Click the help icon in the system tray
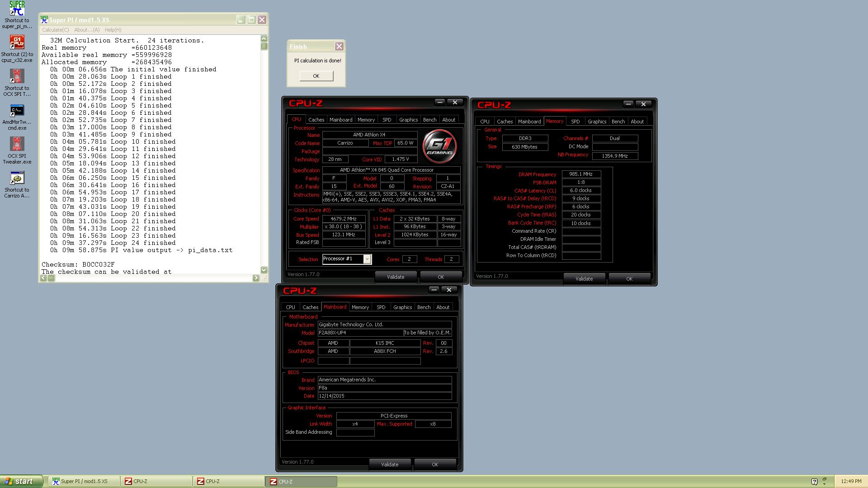The width and height of the screenshot is (868, 488). (x=814, y=482)
